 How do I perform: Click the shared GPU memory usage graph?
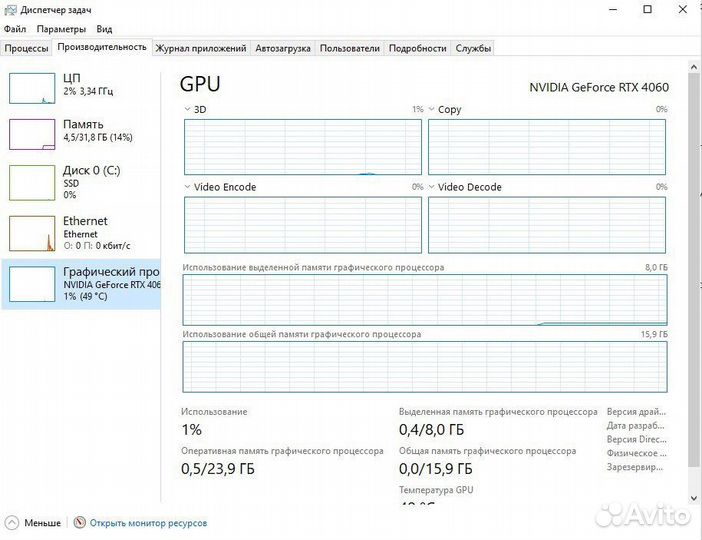425,367
